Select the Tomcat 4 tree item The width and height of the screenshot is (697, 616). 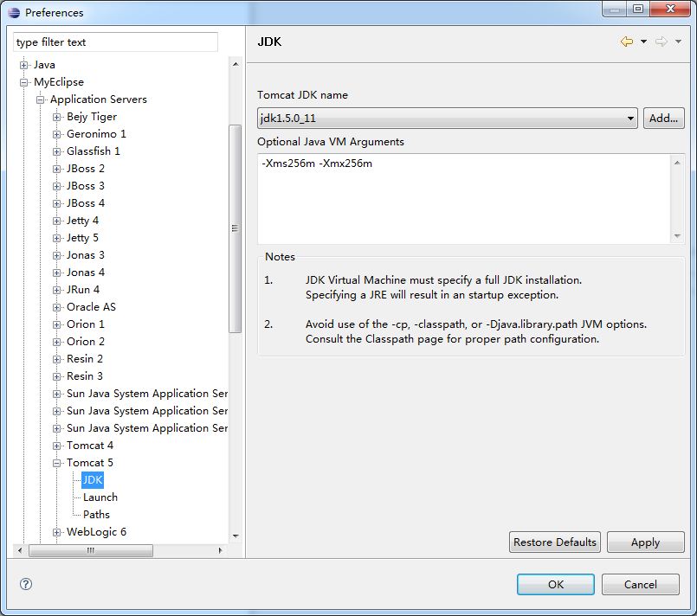[90, 446]
